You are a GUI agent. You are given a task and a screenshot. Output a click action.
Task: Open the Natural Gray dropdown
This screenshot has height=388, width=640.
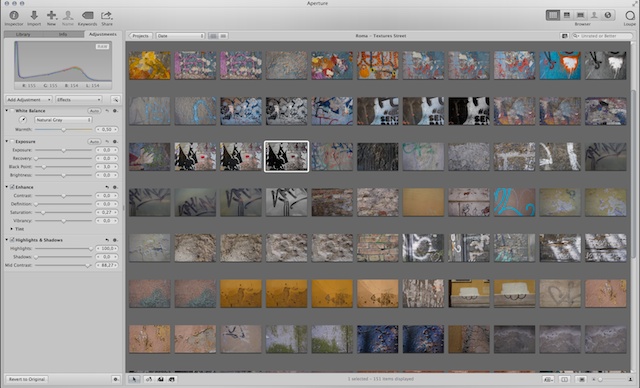(63, 120)
